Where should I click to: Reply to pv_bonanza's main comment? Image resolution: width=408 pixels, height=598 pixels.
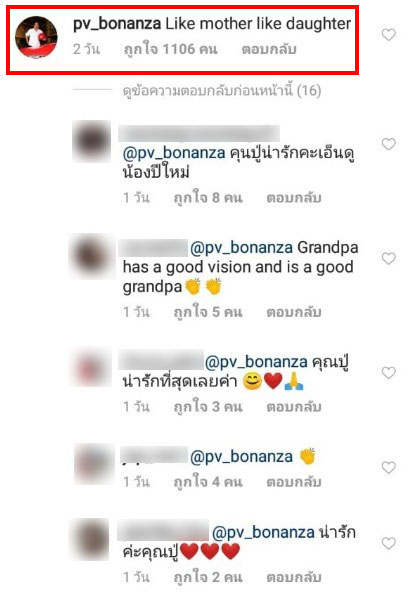[x=269, y=49]
